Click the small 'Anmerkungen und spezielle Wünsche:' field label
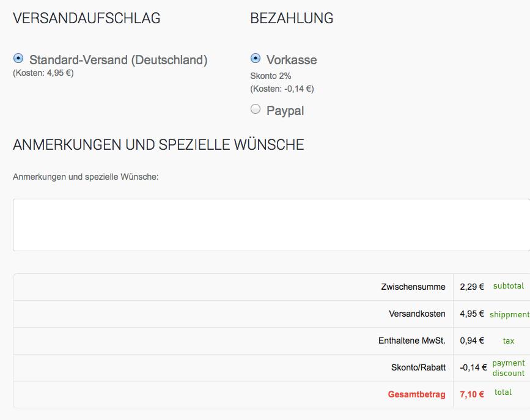Image resolution: width=530 pixels, height=420 pixels. (x=86, y=177)
